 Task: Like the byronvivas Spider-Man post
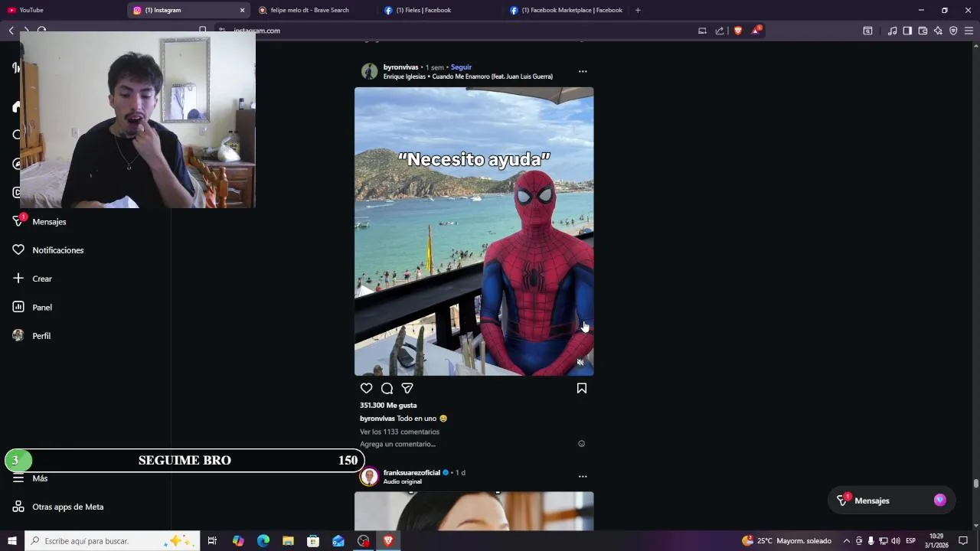367,389
